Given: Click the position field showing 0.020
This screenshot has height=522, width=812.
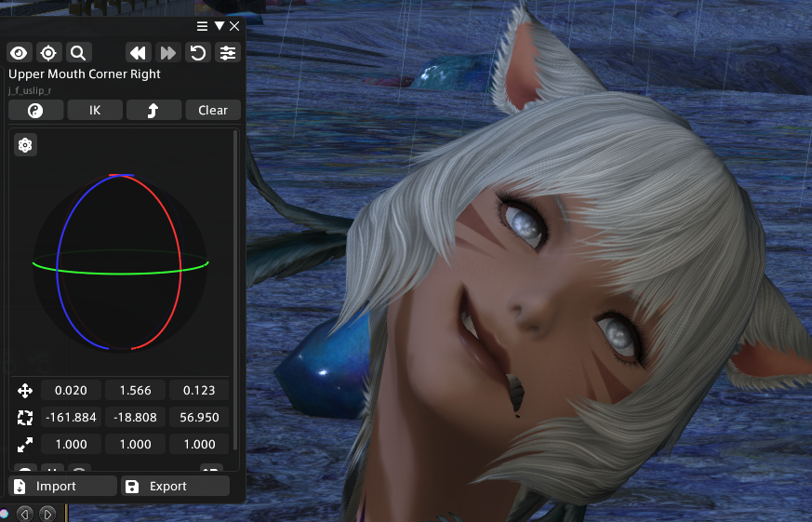Looking at the screenshot, I should (x=71, y=391).
